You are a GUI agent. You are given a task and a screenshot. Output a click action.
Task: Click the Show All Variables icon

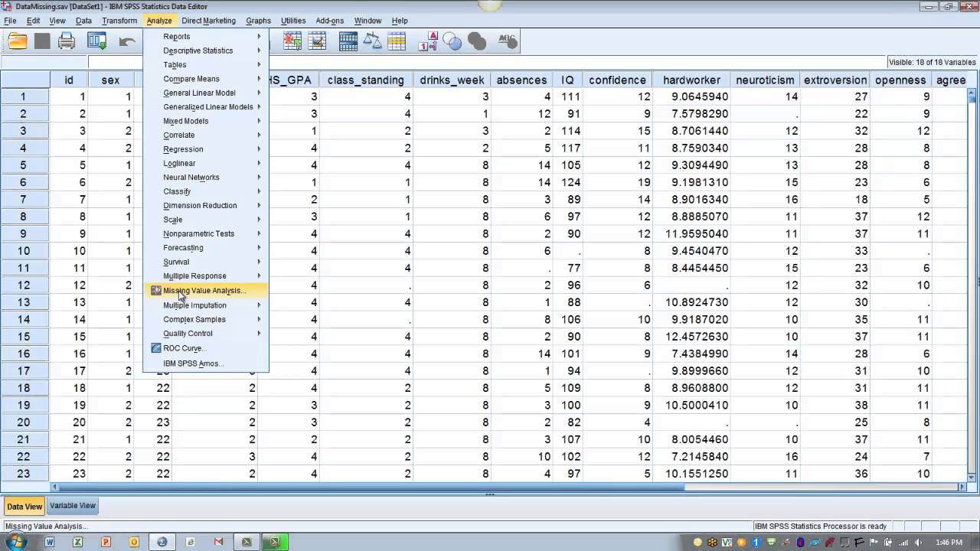476,41
